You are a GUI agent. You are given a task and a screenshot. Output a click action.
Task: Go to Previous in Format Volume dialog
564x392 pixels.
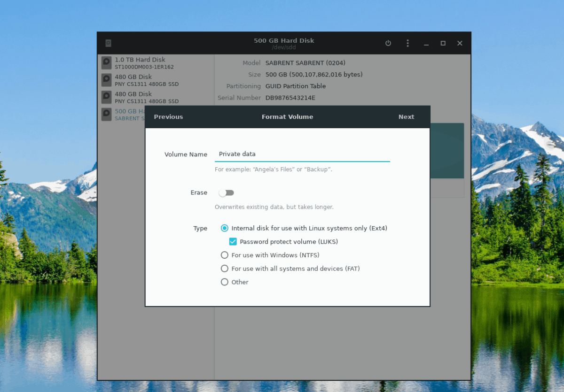[168, 117]
